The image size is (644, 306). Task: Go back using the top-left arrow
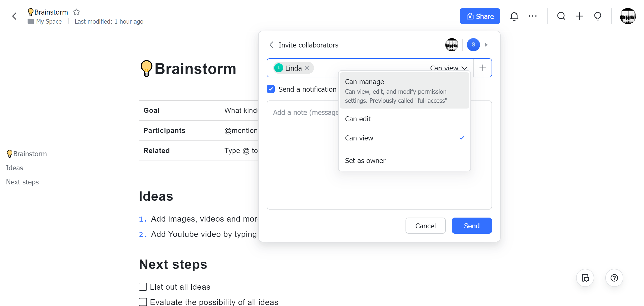[14, 16]
